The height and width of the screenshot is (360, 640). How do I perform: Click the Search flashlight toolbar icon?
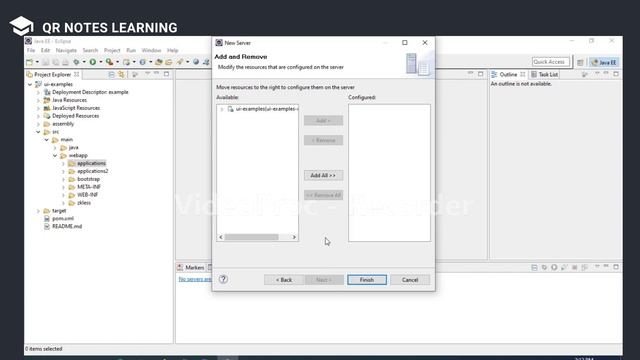coord(180,62)
